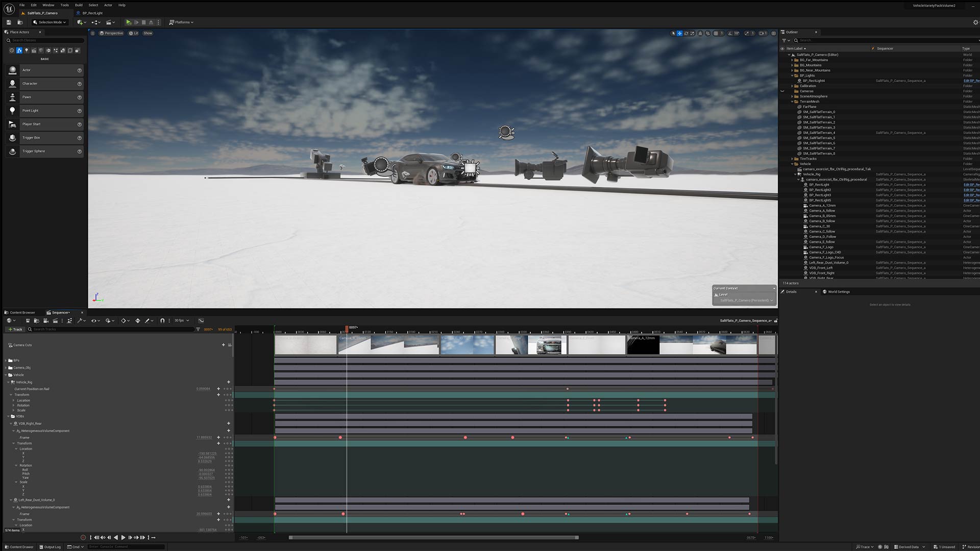Expand the BG_Far_Mountains folder in Outliner
The height and width of the screenshot is (551, 980).
[x=792, y=60]
